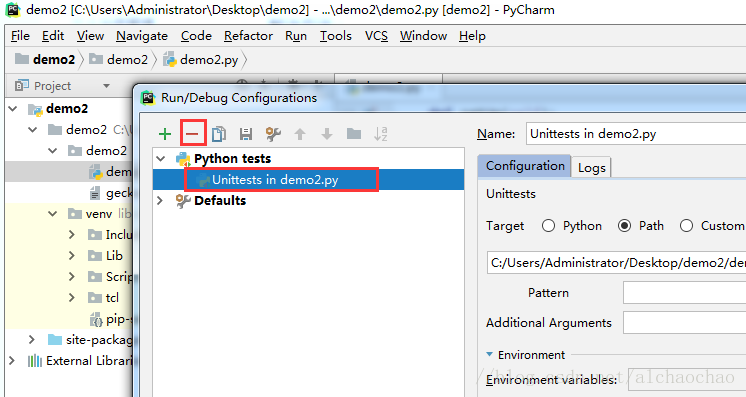Open the Tools menu
Image resolution: width=746 pixels, height=397 pixels.
click(335, 36)
